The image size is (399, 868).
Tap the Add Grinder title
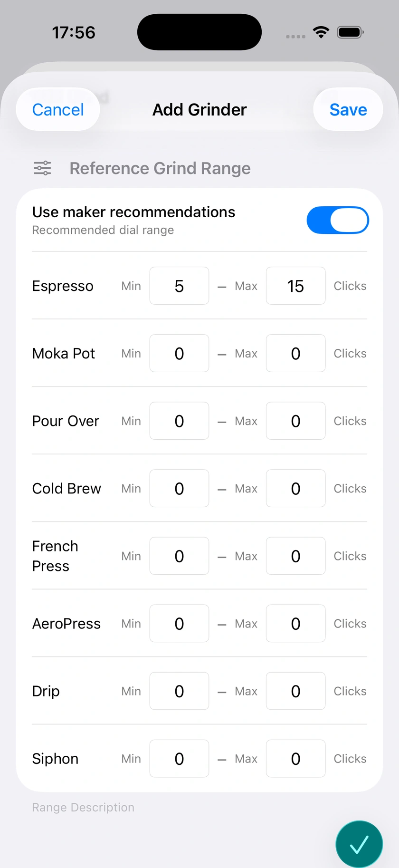point(199,109)
